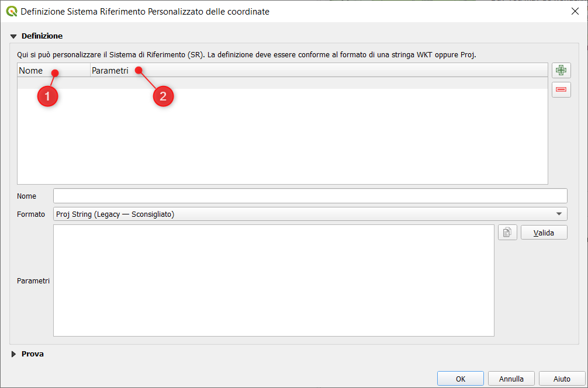Open the Formato dropdown list
588x388 pixels.
(x=310, y=214)
